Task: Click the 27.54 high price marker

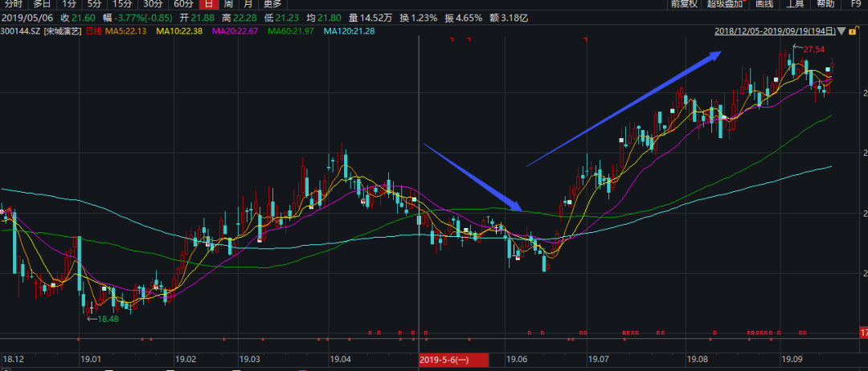Action: click(814, 49)
